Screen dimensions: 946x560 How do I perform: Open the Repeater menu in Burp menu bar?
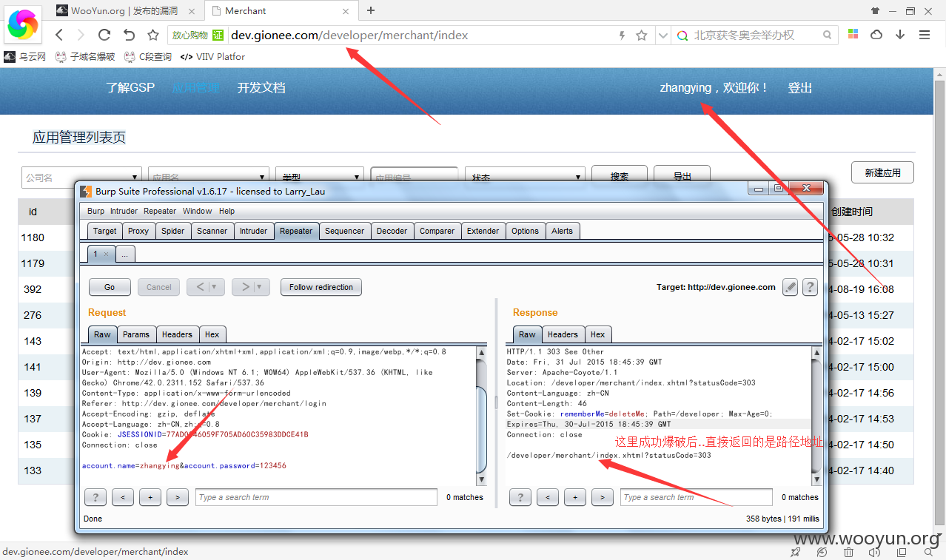pos(160,211)
